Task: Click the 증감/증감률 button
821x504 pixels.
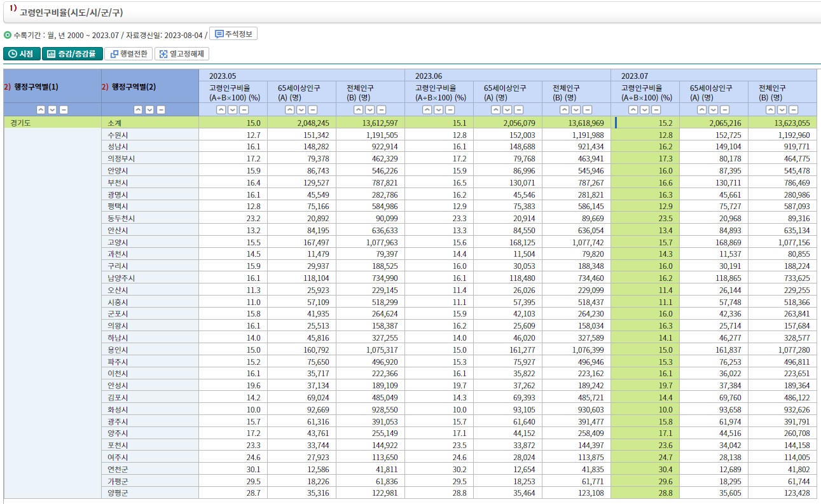Action: (71, 54)
